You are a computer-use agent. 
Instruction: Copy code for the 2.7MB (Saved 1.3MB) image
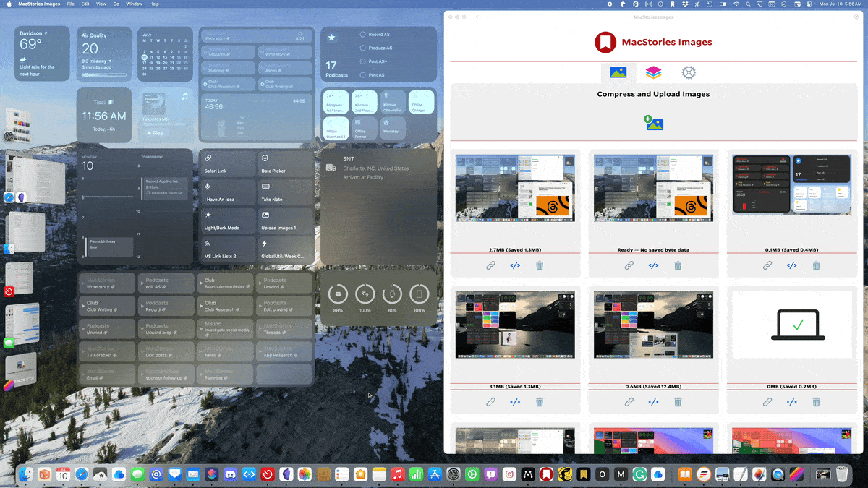point(515,265)
